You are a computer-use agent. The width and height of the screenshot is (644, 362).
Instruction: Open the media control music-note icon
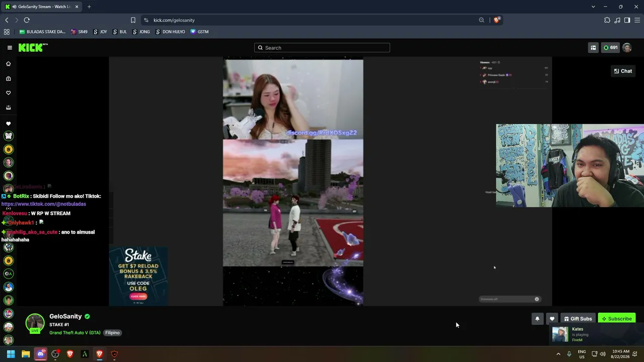pos(617,20)
